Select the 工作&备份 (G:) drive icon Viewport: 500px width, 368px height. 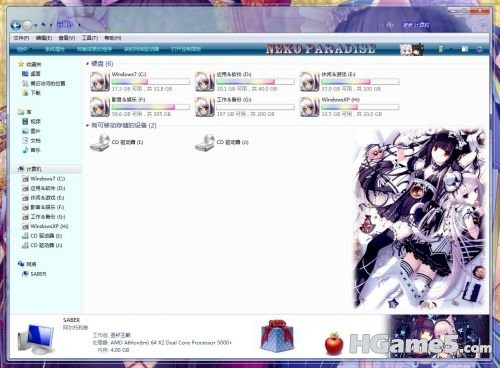(205, 107)
